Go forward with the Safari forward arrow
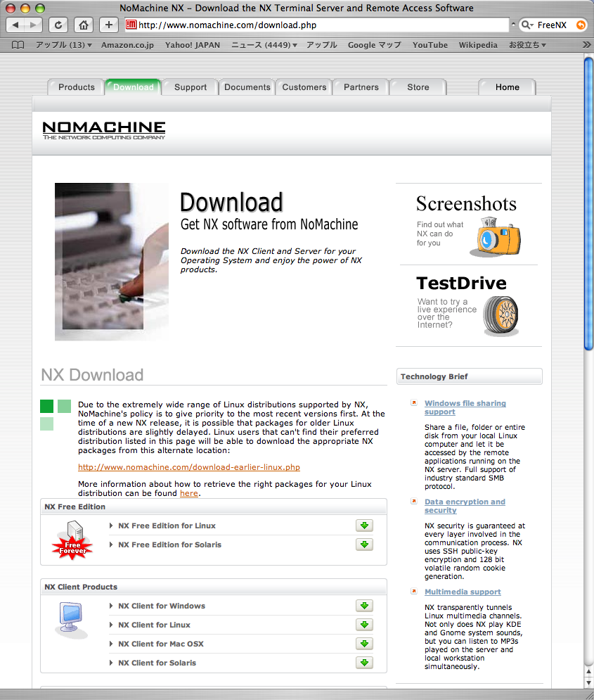Image resolution: width=594 pixels, height=700 pixels. (x=34, y=25)
